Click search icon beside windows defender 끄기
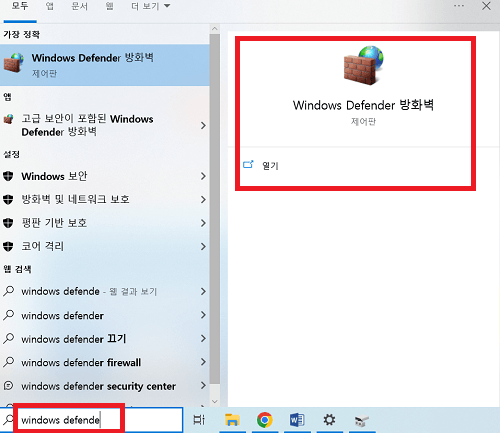This screenshot has height=433, width=500. tap(9, 338)
